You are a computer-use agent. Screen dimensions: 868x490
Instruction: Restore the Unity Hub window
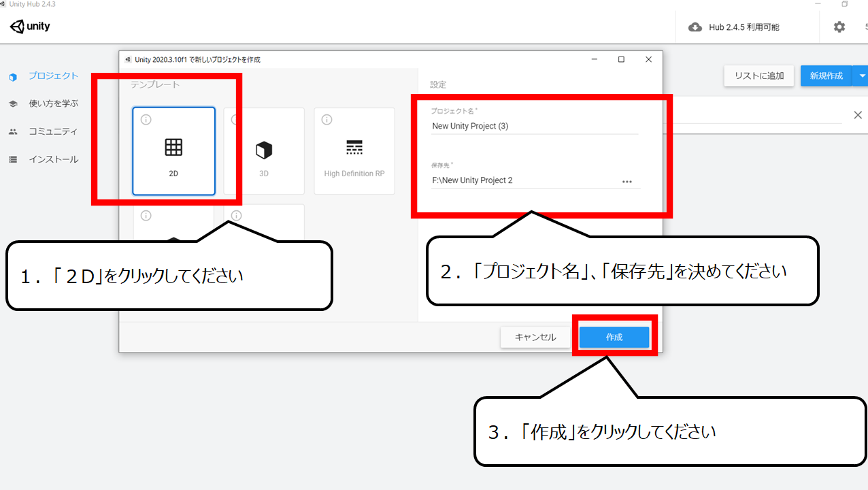845,4
